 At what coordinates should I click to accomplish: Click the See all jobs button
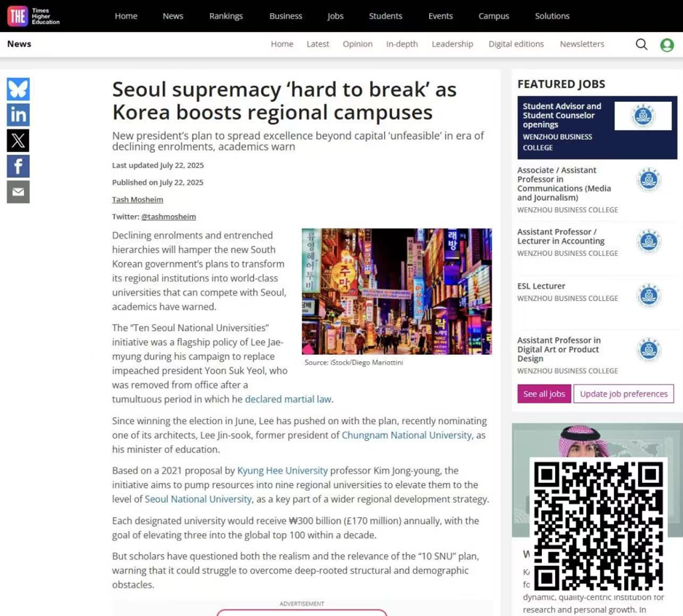pos(544,394)
